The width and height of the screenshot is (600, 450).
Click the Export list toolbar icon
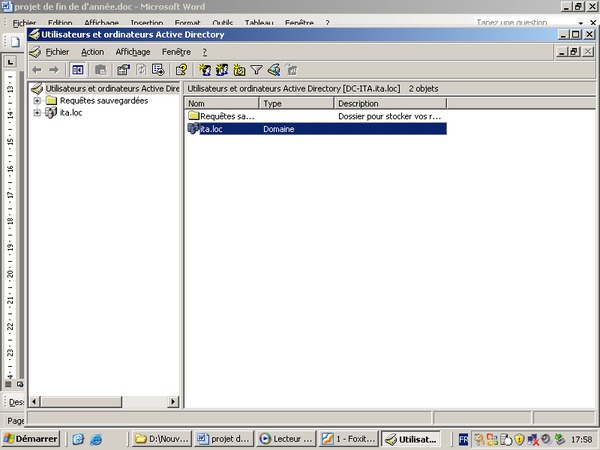(157, 70)
